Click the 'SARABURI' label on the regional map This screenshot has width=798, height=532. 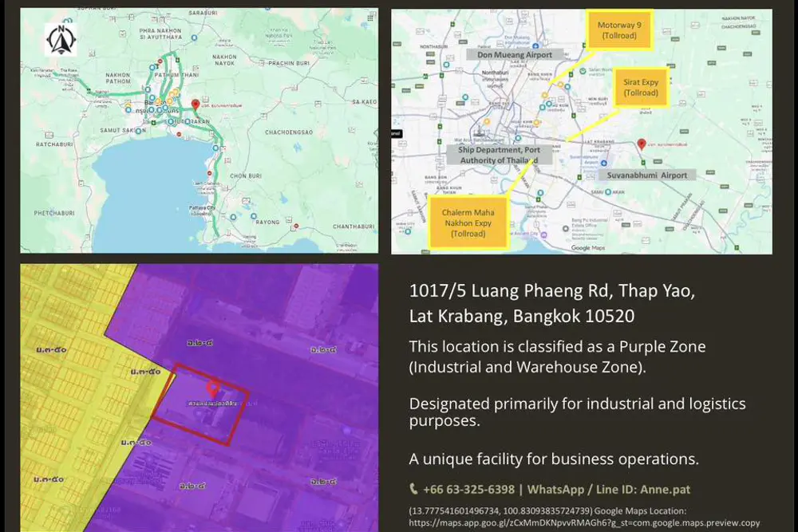203,13
